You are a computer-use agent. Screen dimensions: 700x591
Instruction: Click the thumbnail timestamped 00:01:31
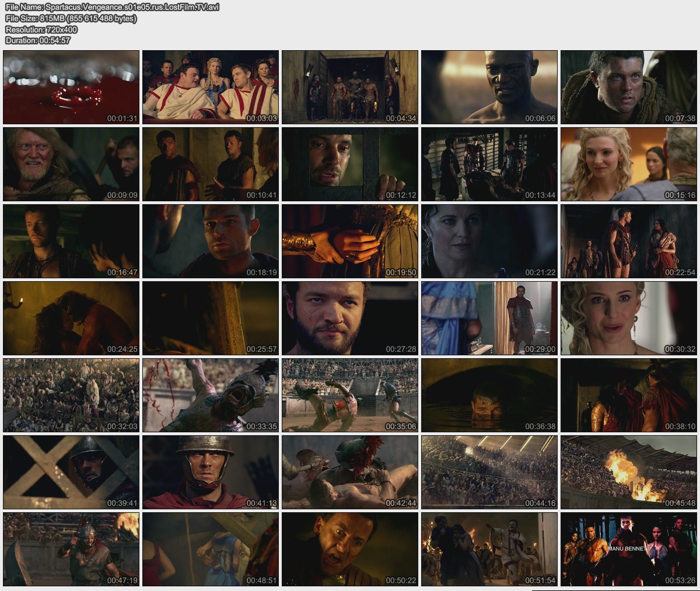tap(71, 87)
